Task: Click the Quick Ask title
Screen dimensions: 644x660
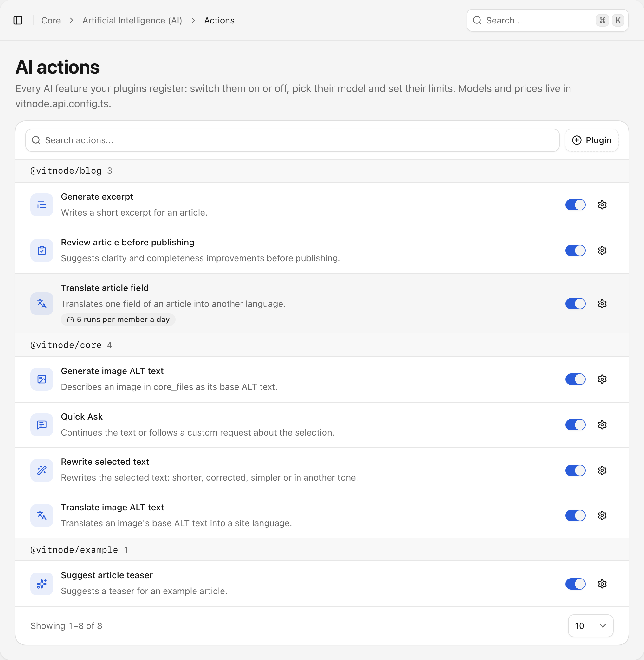Action: pyautogui.click(x=81, y=417)
